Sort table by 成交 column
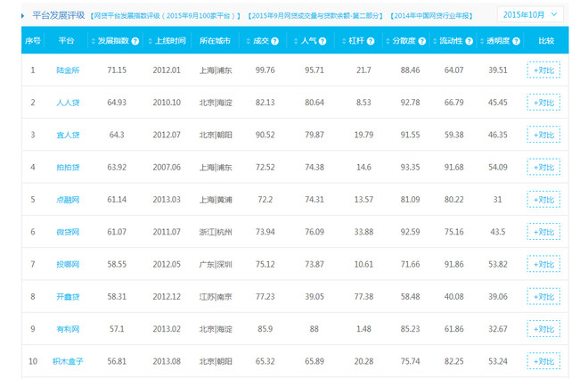588x379 pixels. [x=249, y=41]
